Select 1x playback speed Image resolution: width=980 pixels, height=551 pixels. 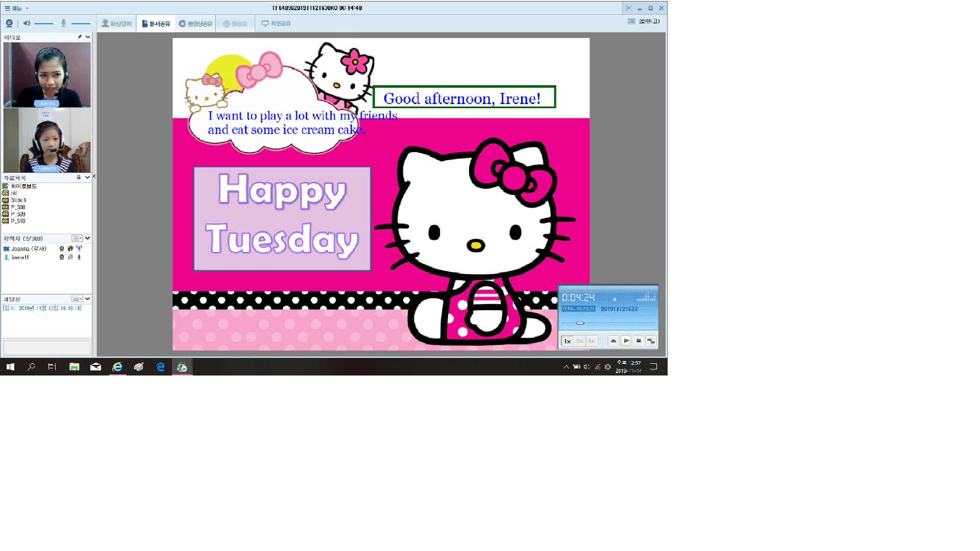567,341
